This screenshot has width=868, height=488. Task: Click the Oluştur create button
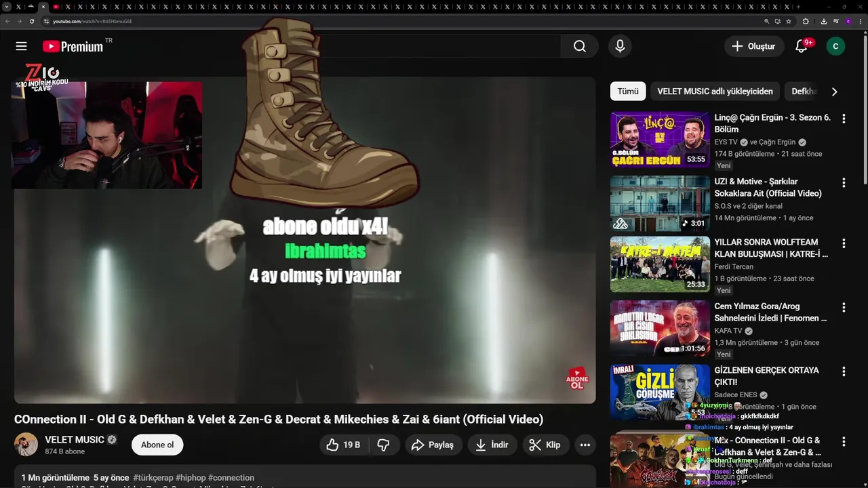[753, 46]
